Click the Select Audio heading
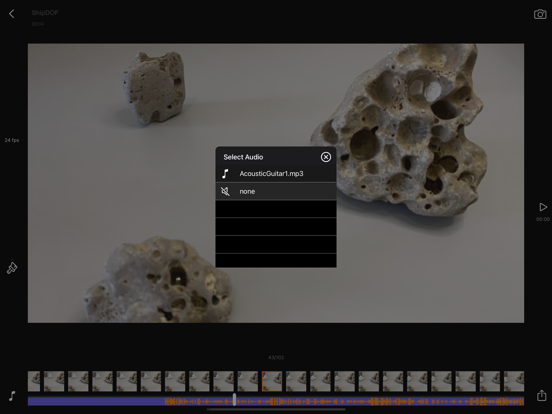552x414 pixels. tap(243, 157)
